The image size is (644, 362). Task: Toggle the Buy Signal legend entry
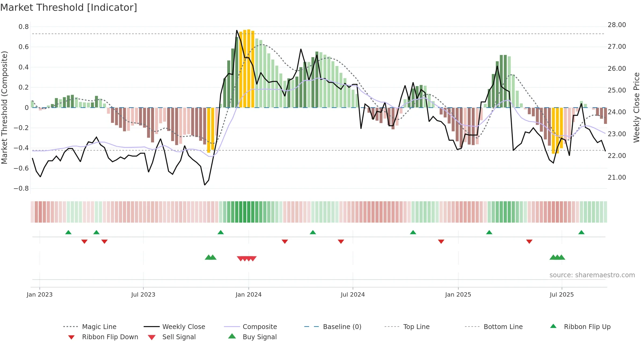252,337
